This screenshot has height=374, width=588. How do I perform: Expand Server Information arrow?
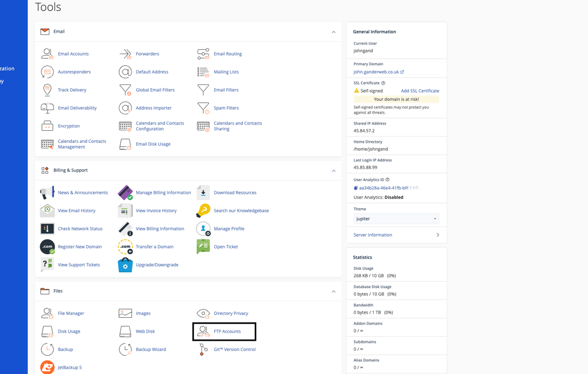pyautogui.click(x=437, y=235)
